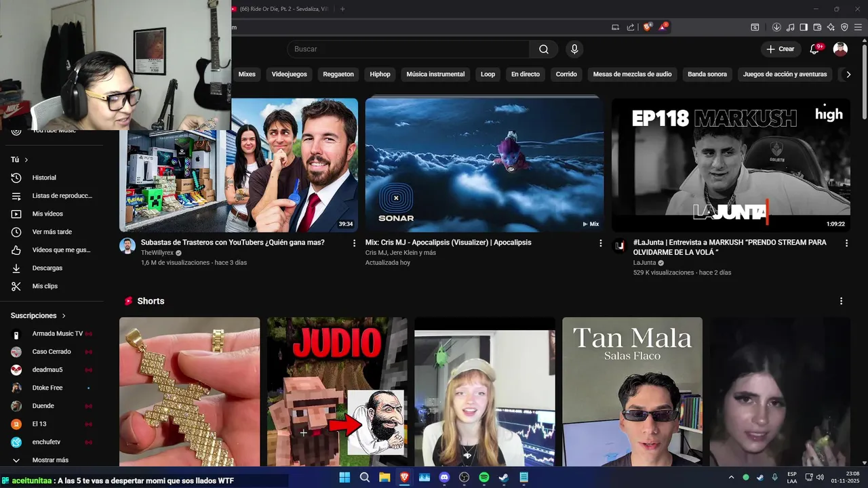Image resolution: width=868 pixels, height=488 pixels.
Task: Open a new browser tab with plus
Action: [x=342, y=9]
